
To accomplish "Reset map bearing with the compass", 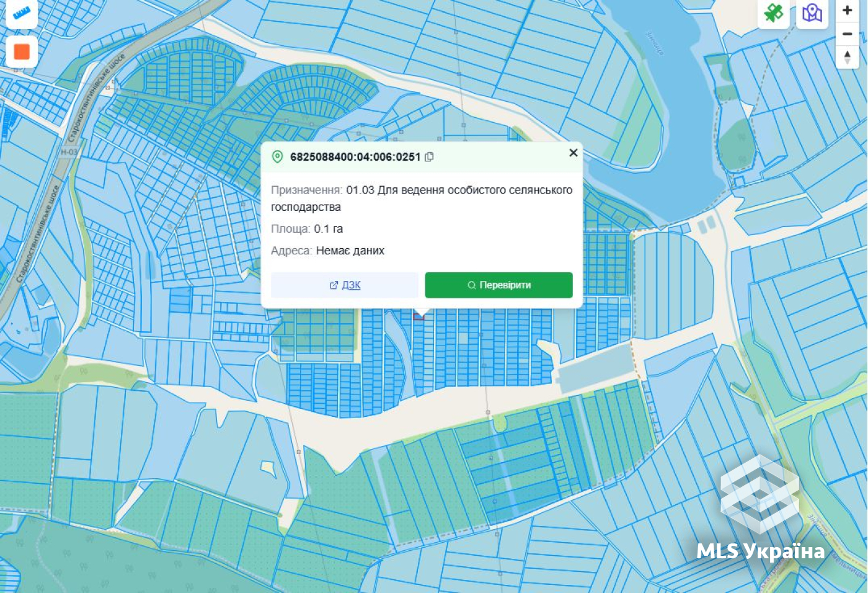I will point(848,57).
